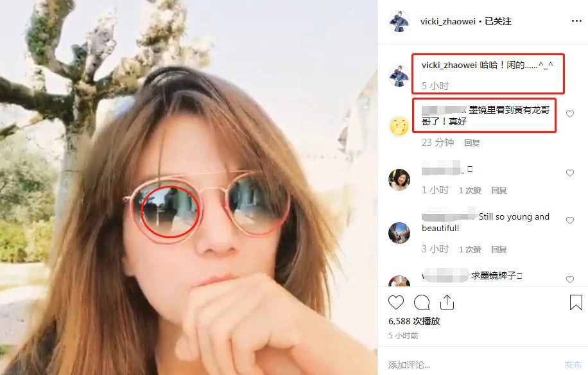Click the 发布 post button

(x=573, y=364)
